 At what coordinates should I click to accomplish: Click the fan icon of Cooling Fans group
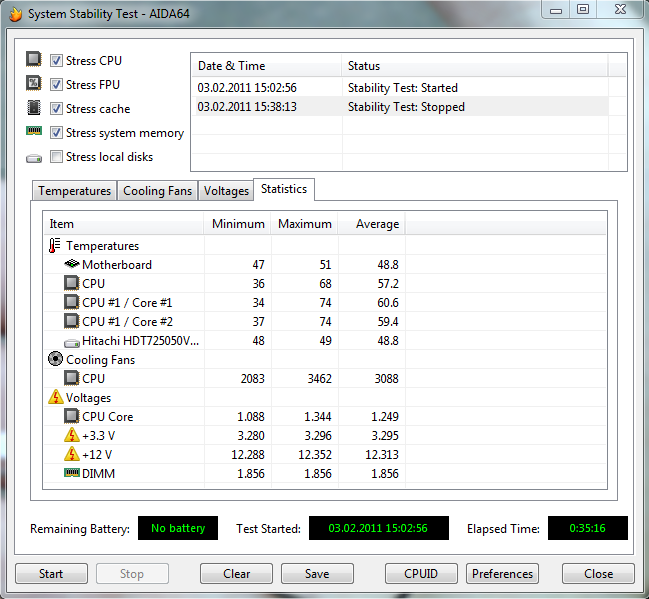pyautogui.click(x=55, y=359)
